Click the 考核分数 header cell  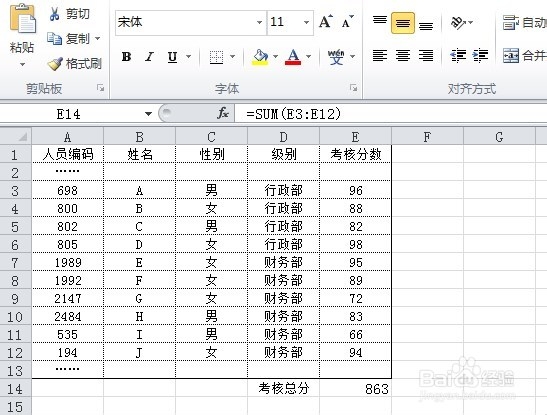click(x=355, y=154)
